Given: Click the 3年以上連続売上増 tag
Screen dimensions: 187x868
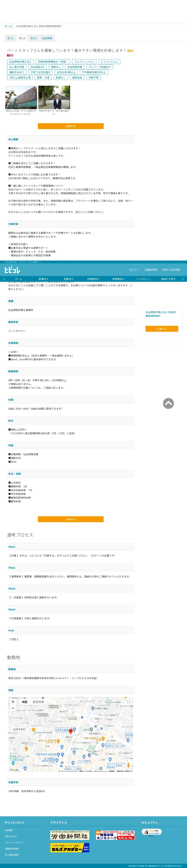Looking at the screenshot, I should point(20,77).
